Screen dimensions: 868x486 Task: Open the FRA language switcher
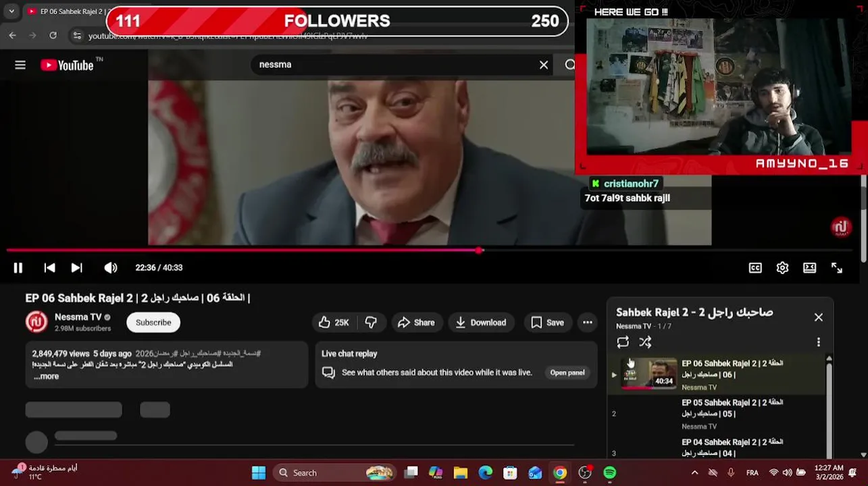click(x=752, y=473)
